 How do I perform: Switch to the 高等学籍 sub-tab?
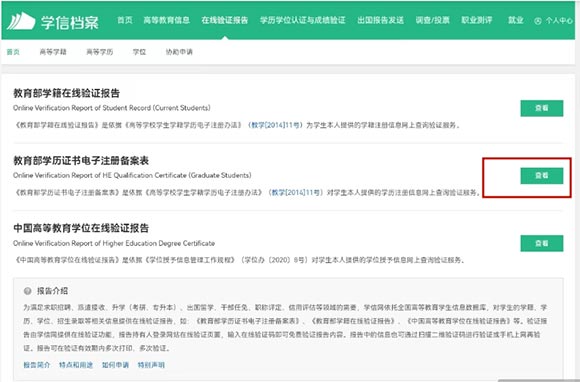coord(53,52)
